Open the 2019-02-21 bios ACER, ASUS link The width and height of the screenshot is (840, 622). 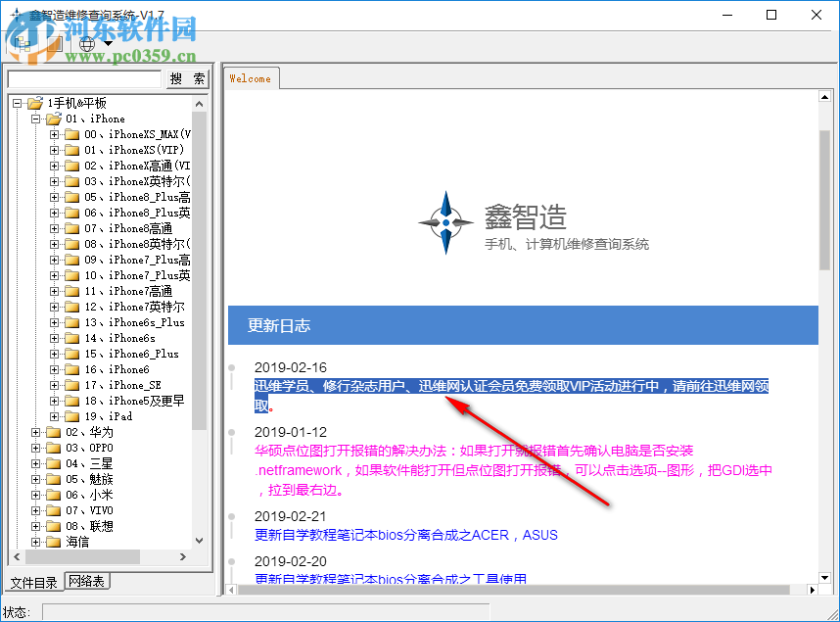coord(406,535)
